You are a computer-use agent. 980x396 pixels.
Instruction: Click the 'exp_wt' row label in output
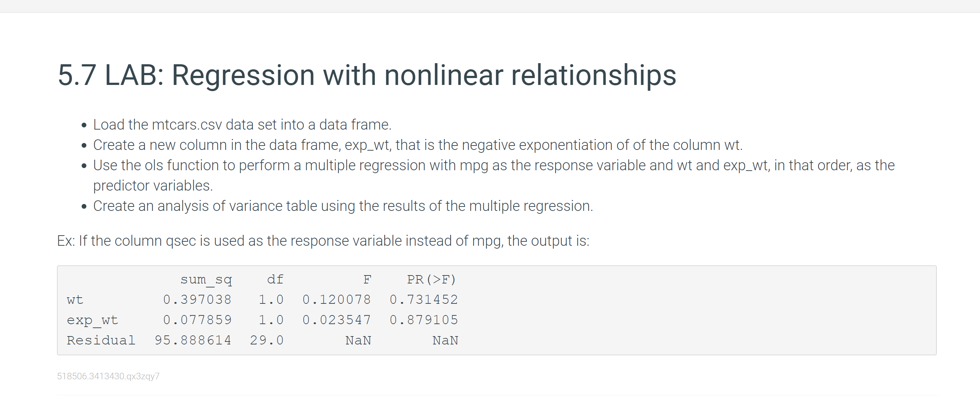click(93, 320)
